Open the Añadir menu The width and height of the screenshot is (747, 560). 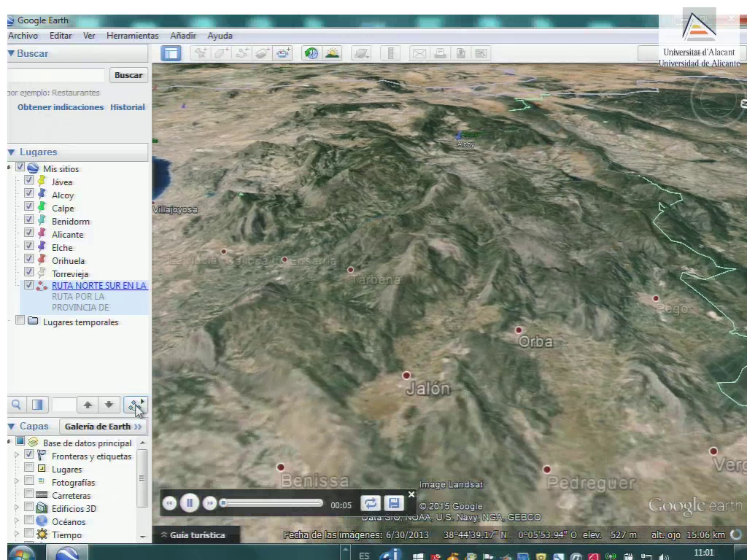pyautogui.click(x=183, y=36)
